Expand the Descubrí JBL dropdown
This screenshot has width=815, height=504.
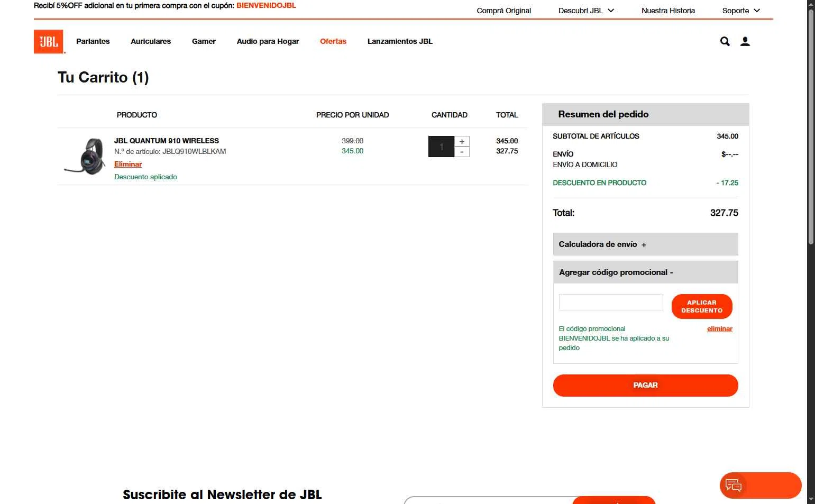(x=586, y=11)
